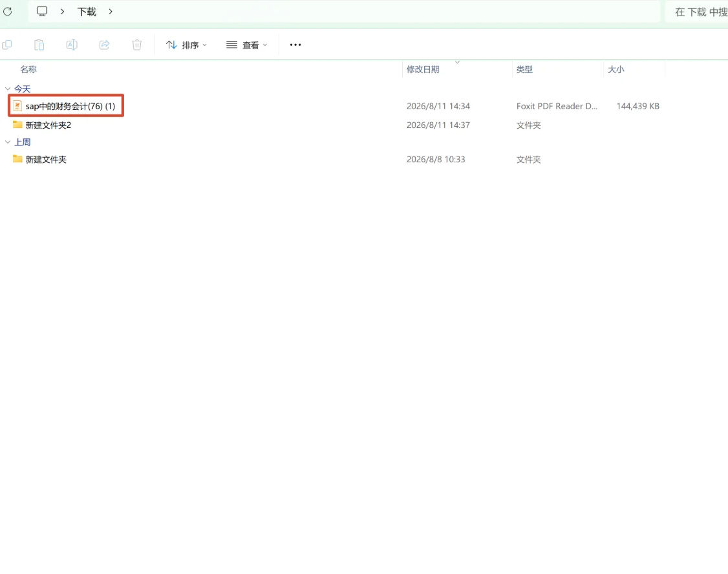Click the Share toolbar icon
Screen dimensions: 728x574
point(105,45)
